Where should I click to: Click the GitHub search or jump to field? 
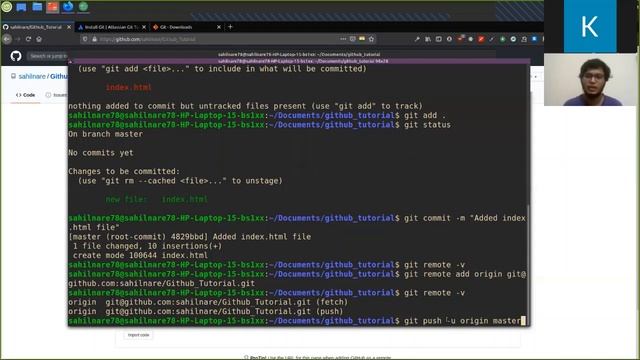pos(48,56)
